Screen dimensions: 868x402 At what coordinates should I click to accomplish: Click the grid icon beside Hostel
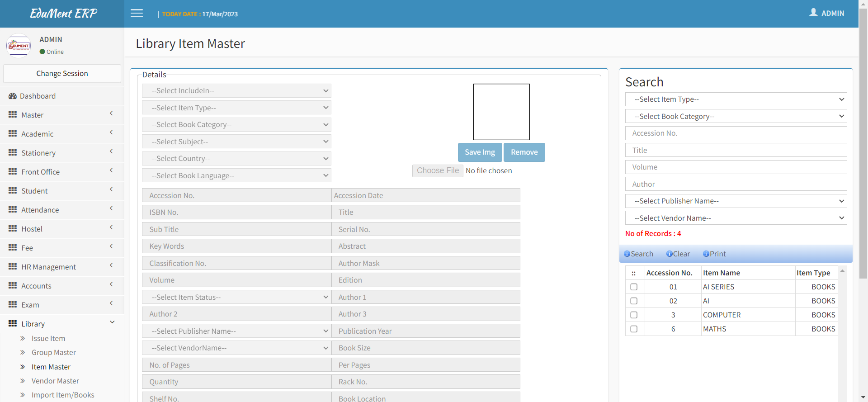(x=13, y=229)
